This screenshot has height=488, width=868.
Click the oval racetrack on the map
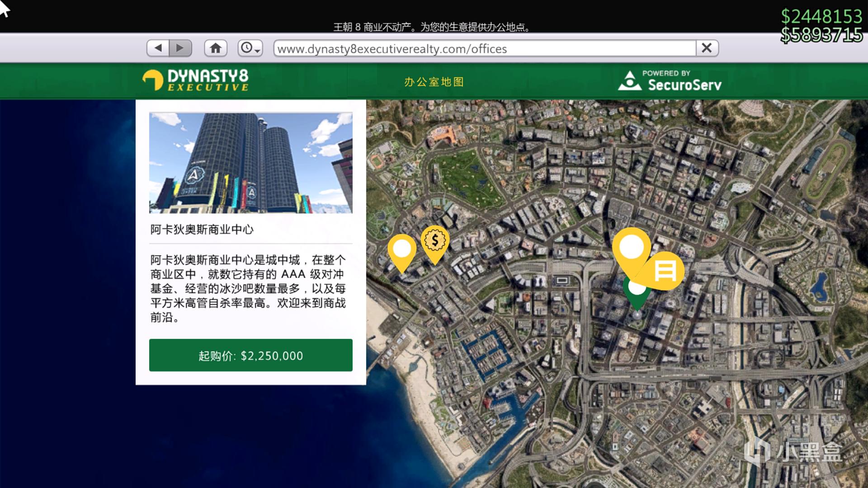(x=829, y=170)
